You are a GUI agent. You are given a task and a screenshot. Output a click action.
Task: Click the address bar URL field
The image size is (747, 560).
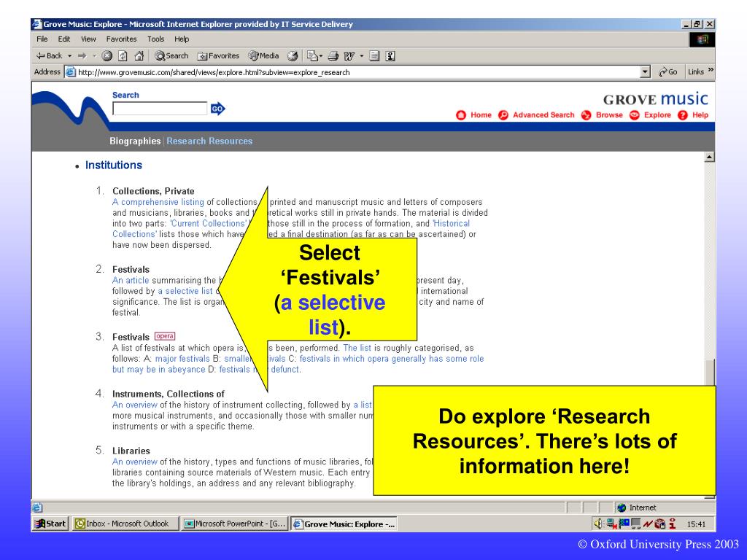click(357, 72)
